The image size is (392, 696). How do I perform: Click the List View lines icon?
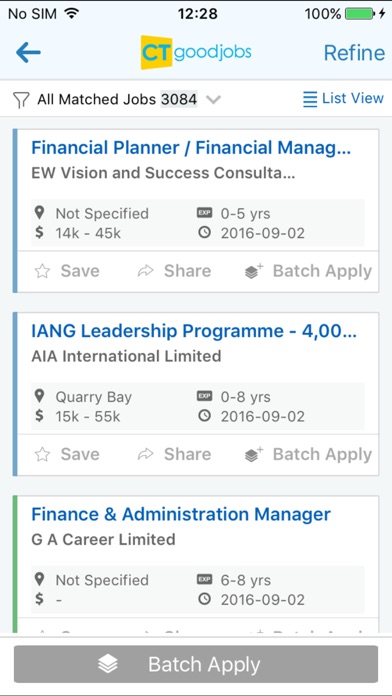(x=310, y=99)
